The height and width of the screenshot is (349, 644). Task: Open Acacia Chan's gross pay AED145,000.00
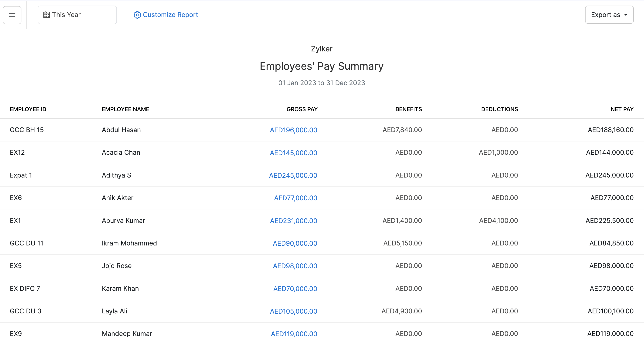tap(293, 153)
